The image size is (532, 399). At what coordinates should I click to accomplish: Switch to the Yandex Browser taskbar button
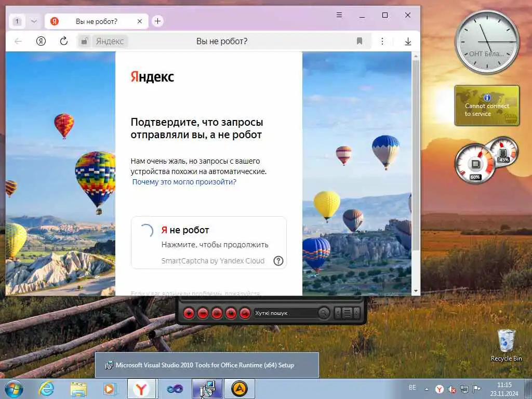point(141,389)
